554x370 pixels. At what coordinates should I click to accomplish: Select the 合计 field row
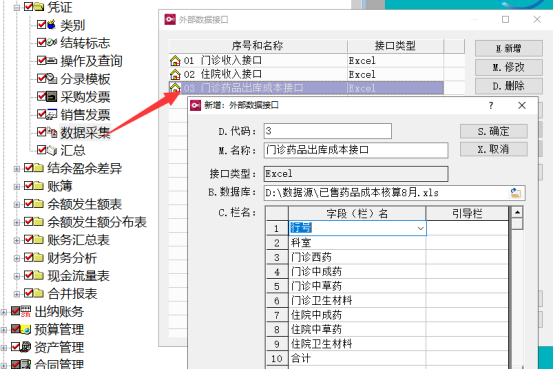pos(387,358)
